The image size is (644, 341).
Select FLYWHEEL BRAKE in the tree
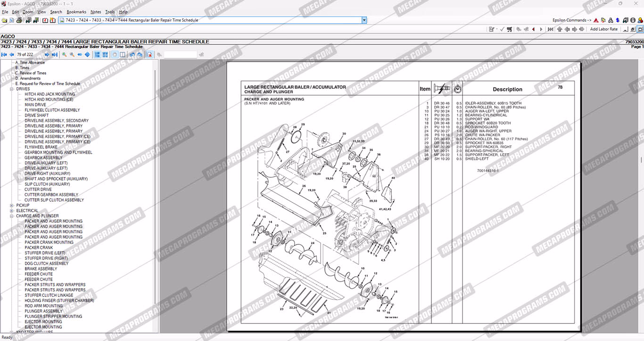click(x=41, y=147)
